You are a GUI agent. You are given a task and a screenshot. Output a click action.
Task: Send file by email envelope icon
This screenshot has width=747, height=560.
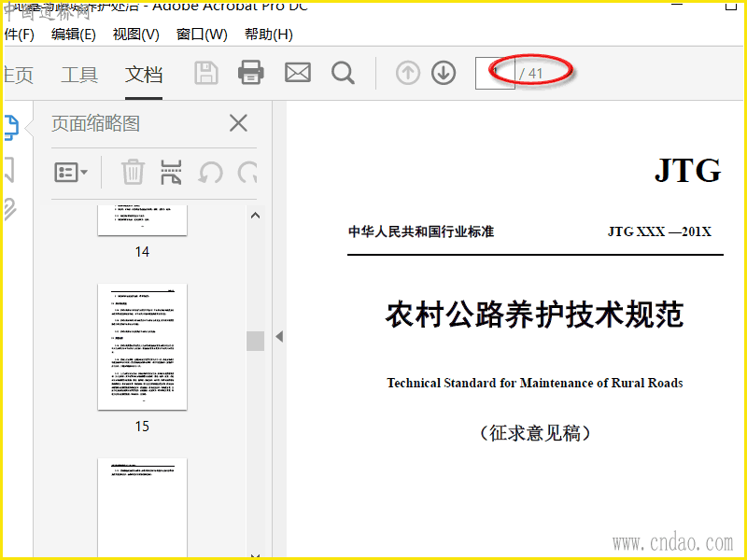coord(298,73)
